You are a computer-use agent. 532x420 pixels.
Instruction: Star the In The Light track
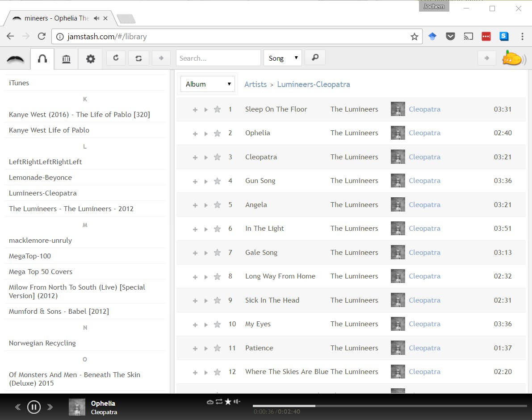tap(218, 229)
